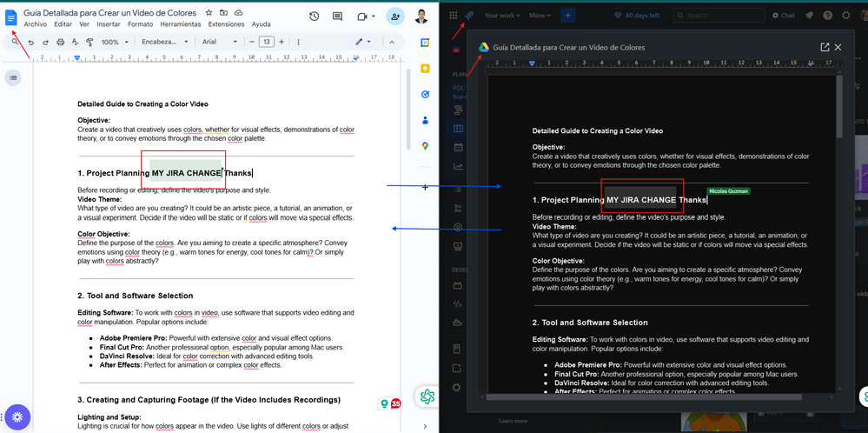Open Google Maps side panel icon
This screenshot has width=868, height=433.
[x=425, y=147]
